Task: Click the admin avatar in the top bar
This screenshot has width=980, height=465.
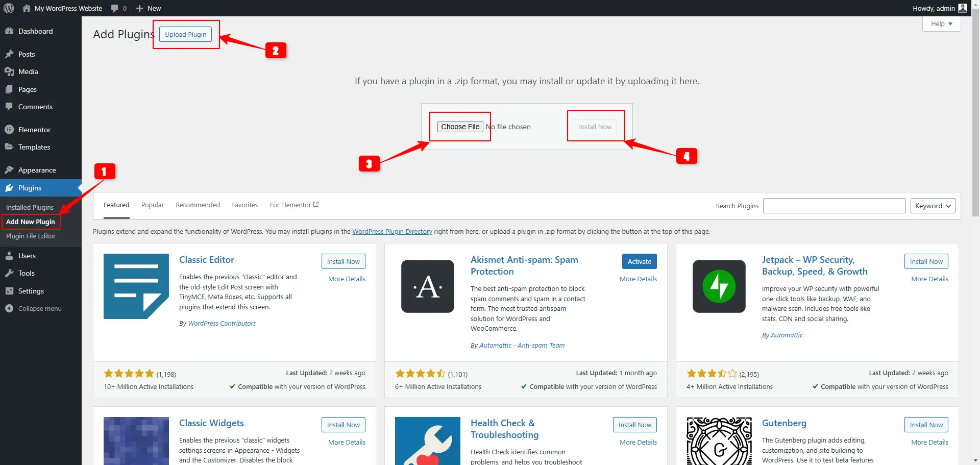Action: click(963, 8)
